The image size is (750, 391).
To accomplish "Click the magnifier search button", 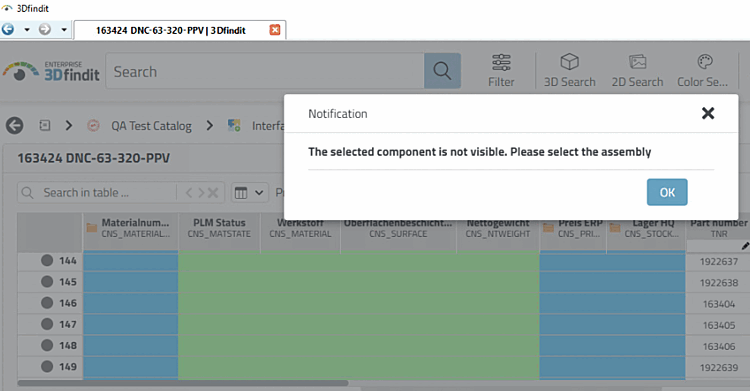I will tap(442, 71).
